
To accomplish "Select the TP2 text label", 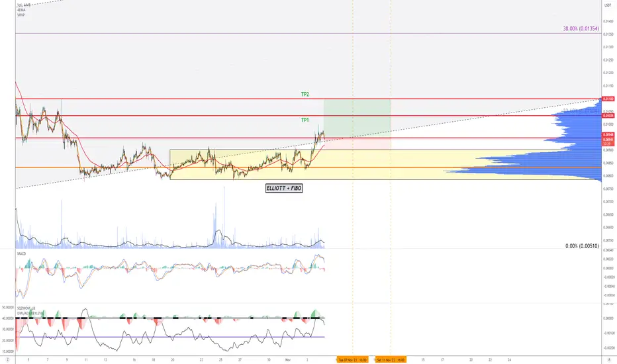I will tap(305, 95).
